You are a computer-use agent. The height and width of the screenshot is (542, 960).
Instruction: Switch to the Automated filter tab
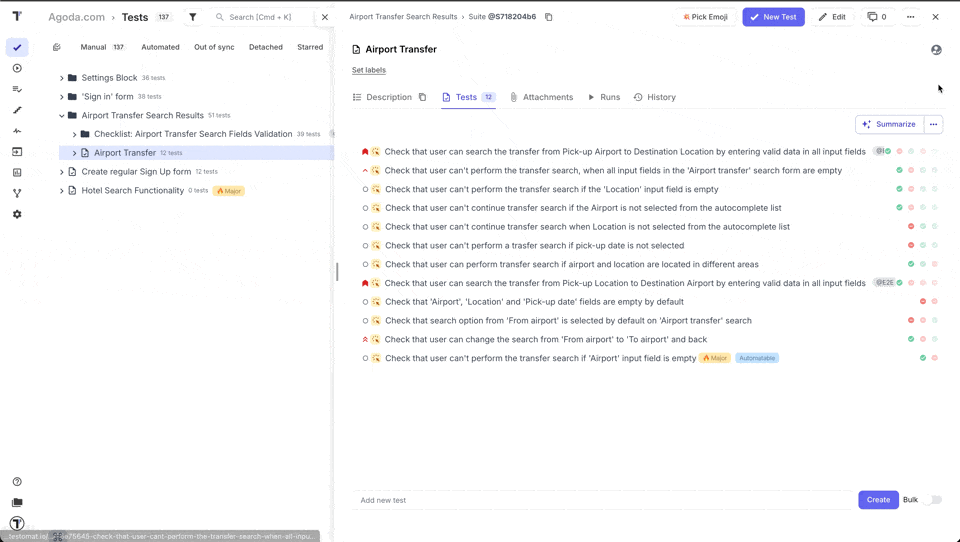(160, 47)
